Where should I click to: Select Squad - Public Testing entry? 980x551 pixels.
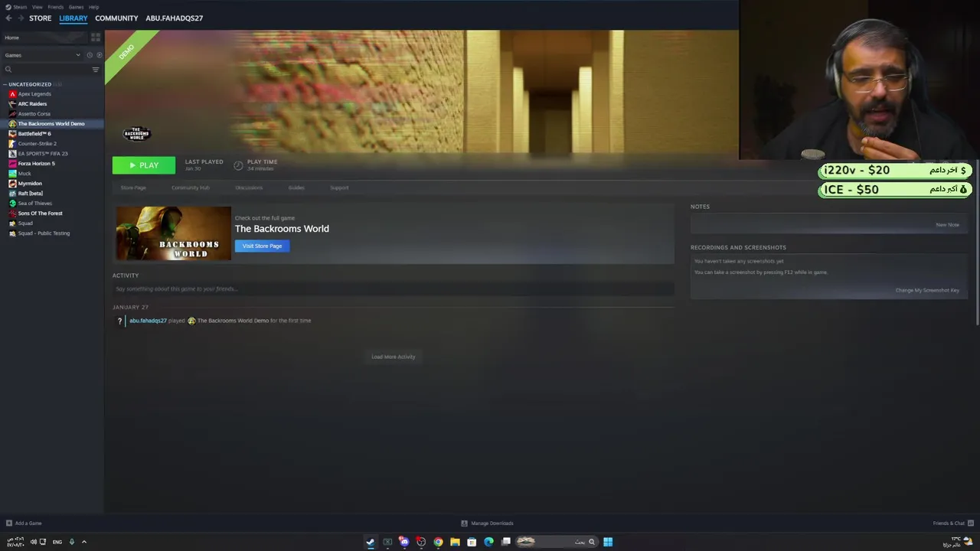pyautogui.click(x=44, y=233)
